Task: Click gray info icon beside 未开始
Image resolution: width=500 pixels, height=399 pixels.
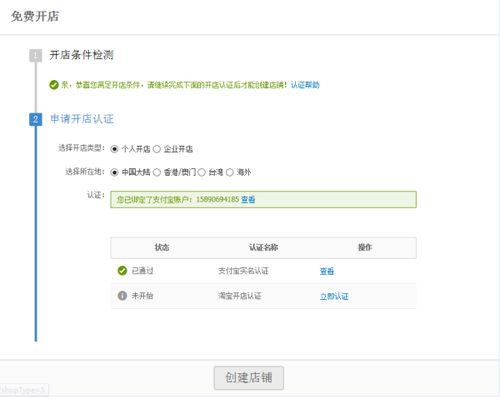Action: pyautogui.click(x=122, y=295)
